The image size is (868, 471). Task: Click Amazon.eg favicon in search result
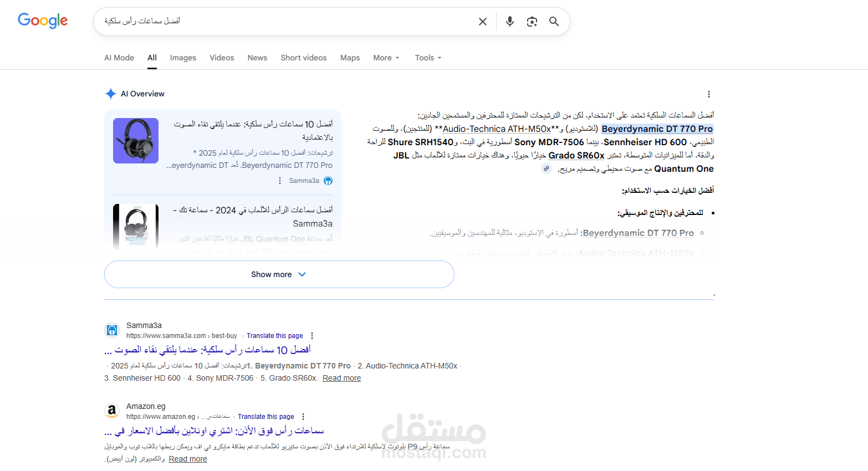click(x=112, y=411)
